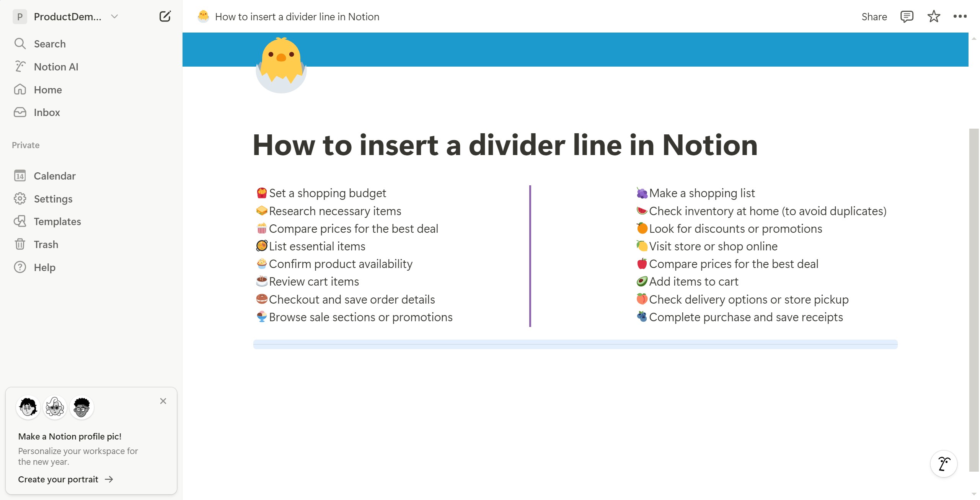The height and width of the screenshot is (500, 980).
Task: Click 'List essential items' line
Action: (x=317, y=246)
